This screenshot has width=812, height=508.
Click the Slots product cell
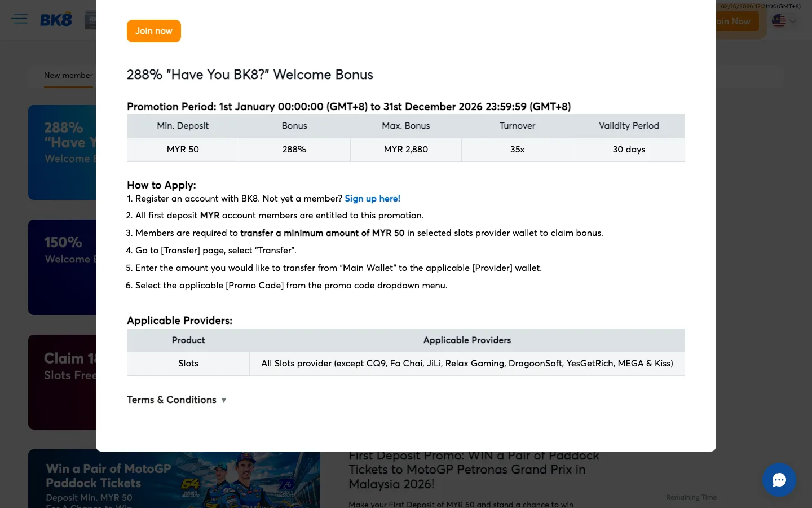pyautogui.click(x=188, y=364)
